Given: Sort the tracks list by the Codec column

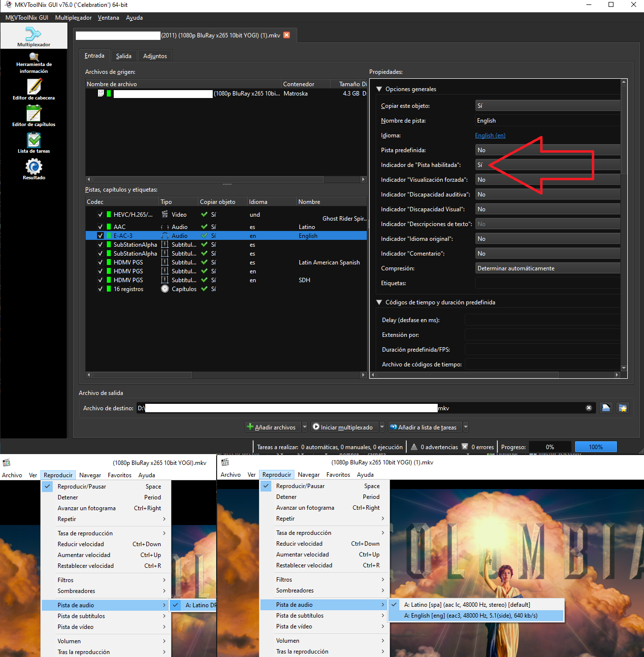Looking at the screenshot, I should coord(122,202).
